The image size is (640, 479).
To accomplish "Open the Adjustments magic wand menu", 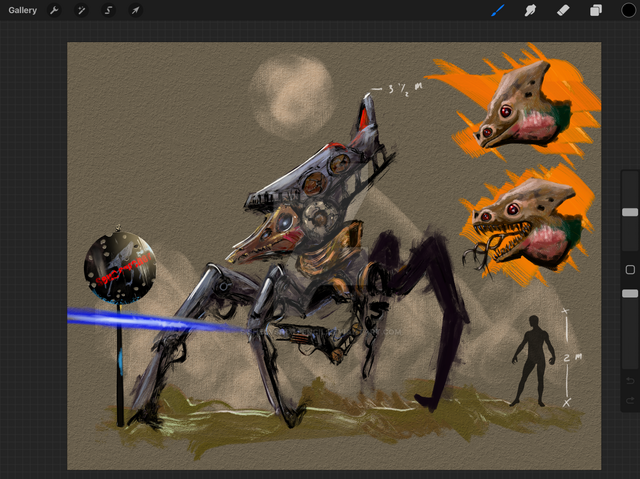I will click(82, 10).
